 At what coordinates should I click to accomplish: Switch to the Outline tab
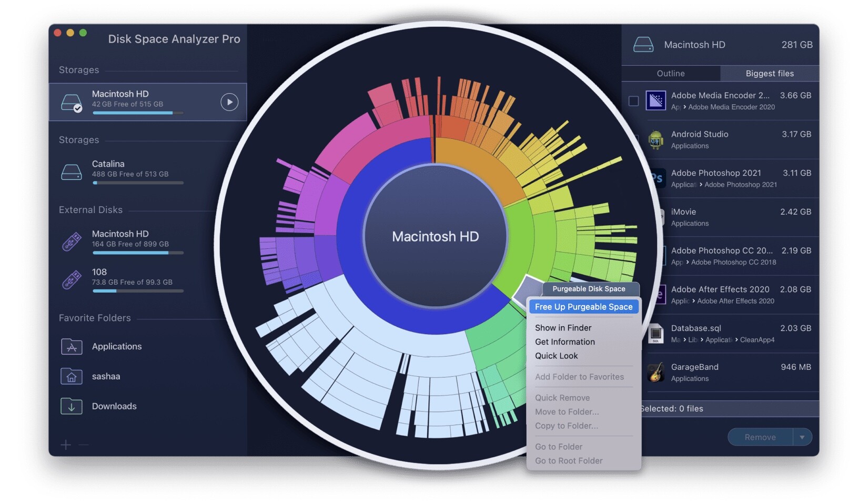coord(671,74)
